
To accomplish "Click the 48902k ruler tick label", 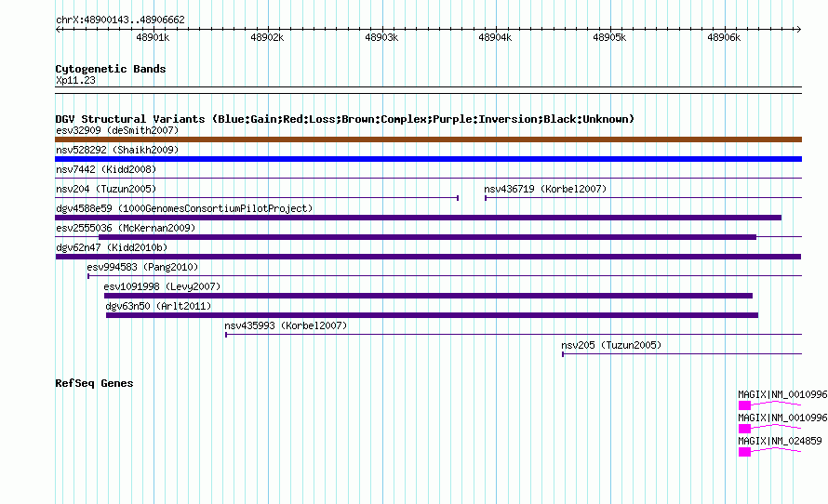I will pyautogui.click(x=267, y=37).
